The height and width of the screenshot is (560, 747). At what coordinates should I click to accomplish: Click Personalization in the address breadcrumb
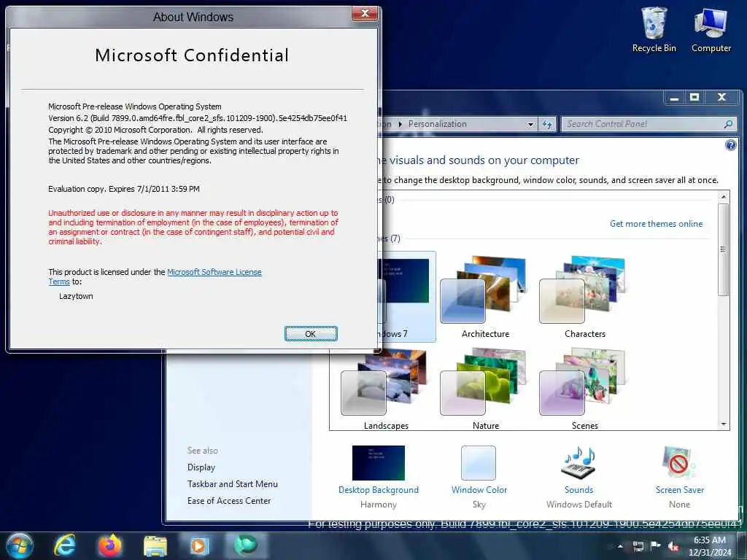coord(438,124)
